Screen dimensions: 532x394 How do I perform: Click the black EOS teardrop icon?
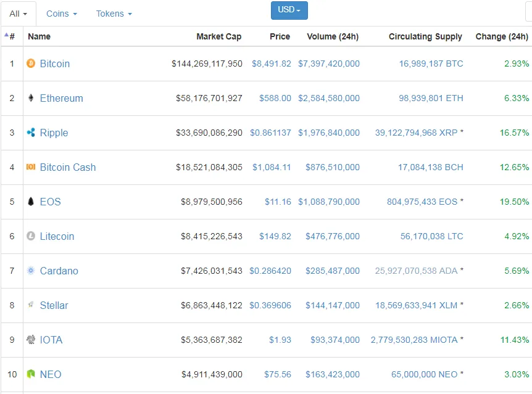click(x=31, y=202)
